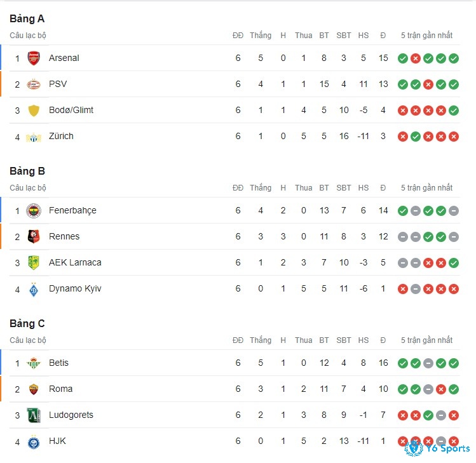The width and height of the screenshot is (476, 463).
Task: Click the AEK Larnaca green badge
Action: [34, 263]
